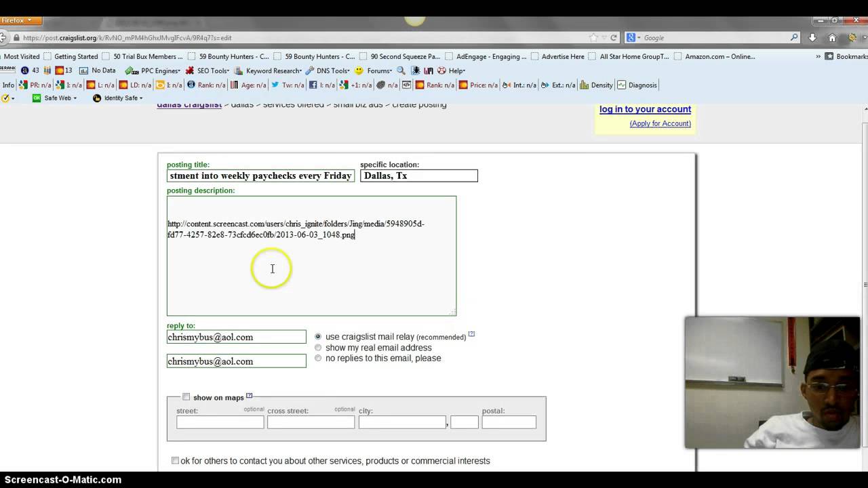The width and height of the screenshot is (868, 488).
Task: Click the Google search box in Firefox
Action: point(712,38)
